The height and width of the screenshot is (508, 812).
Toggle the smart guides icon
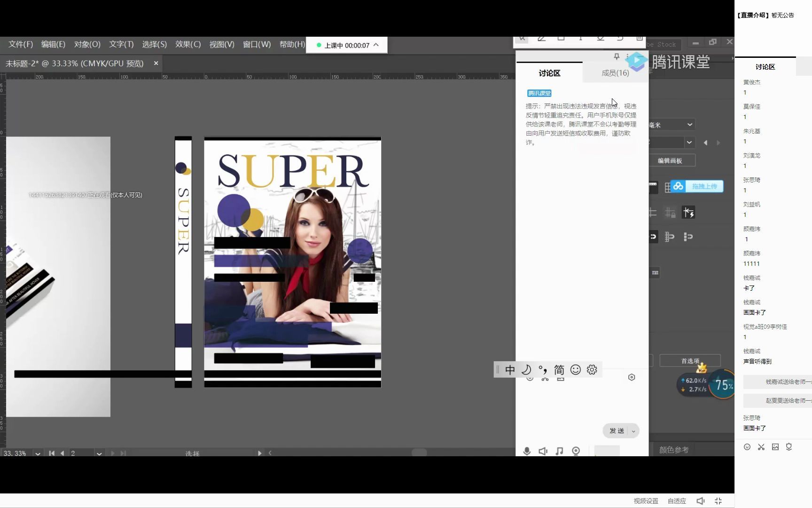(688, 213)
